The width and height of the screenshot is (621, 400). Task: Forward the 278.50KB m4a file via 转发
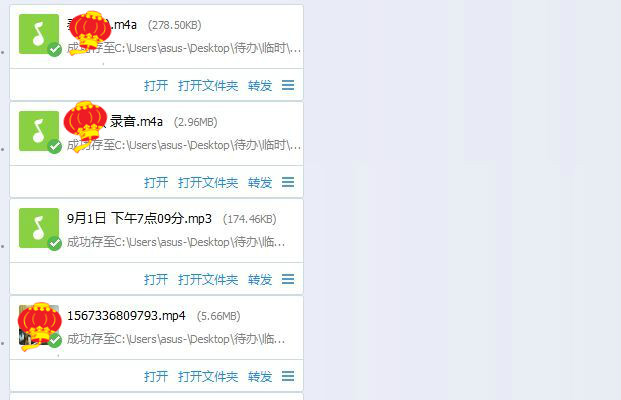click(x=260, y=86)
